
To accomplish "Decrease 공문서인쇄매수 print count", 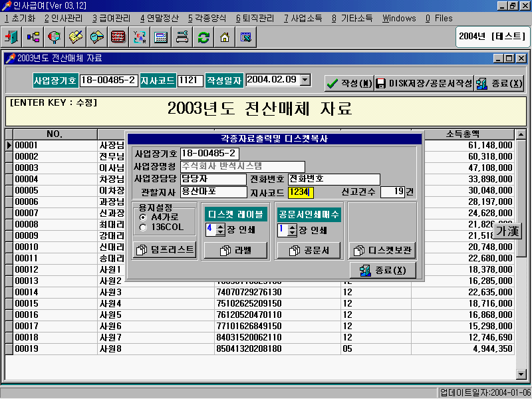I will point(291,233).
